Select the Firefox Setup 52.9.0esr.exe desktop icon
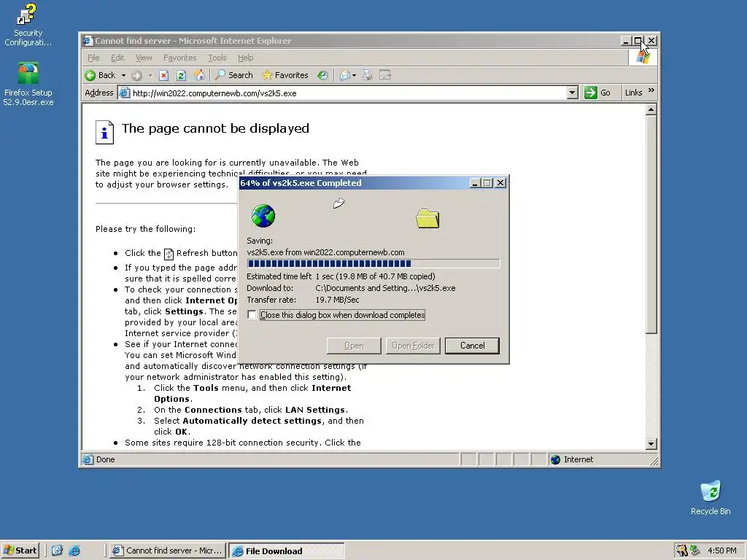This screenshot has height=560, width=747. click(x=28, y=84)
